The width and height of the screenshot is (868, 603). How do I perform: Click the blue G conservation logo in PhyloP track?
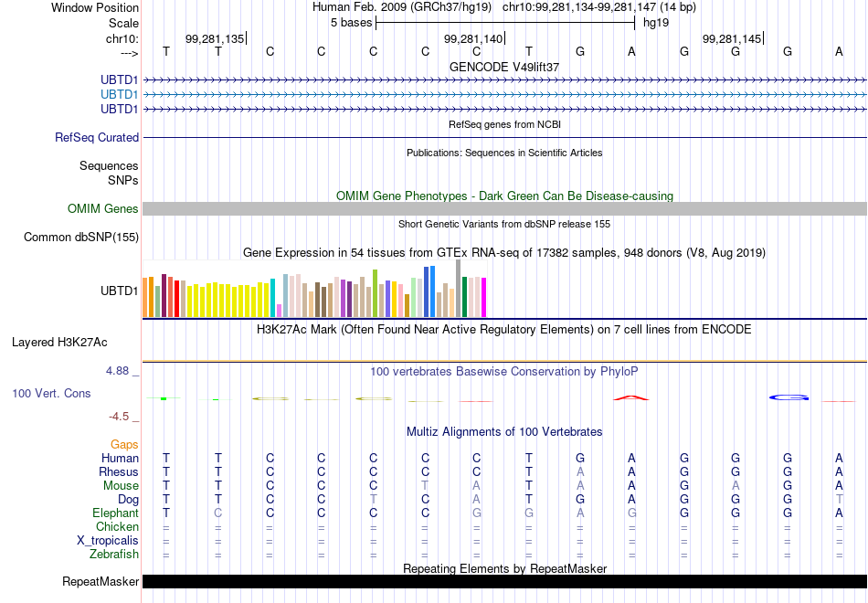point(789,397)
